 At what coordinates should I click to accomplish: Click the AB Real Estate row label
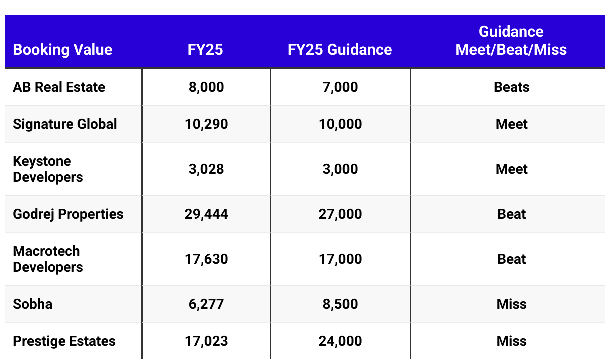click(x=59, y=87)
